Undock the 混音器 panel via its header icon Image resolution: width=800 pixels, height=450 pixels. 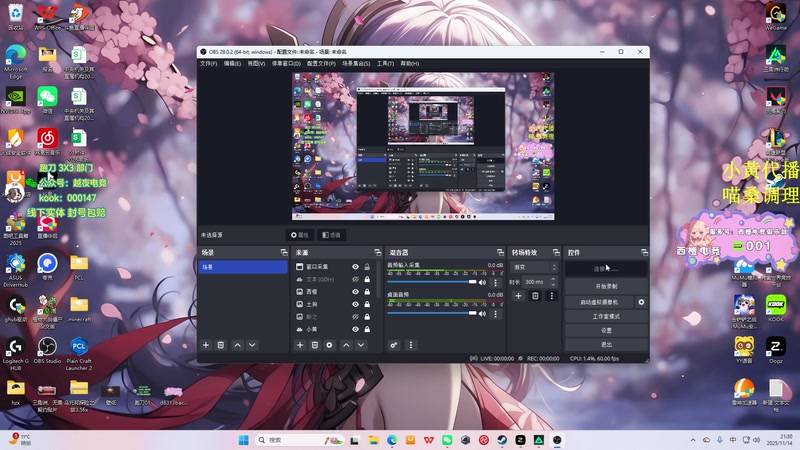click(499, 252)
